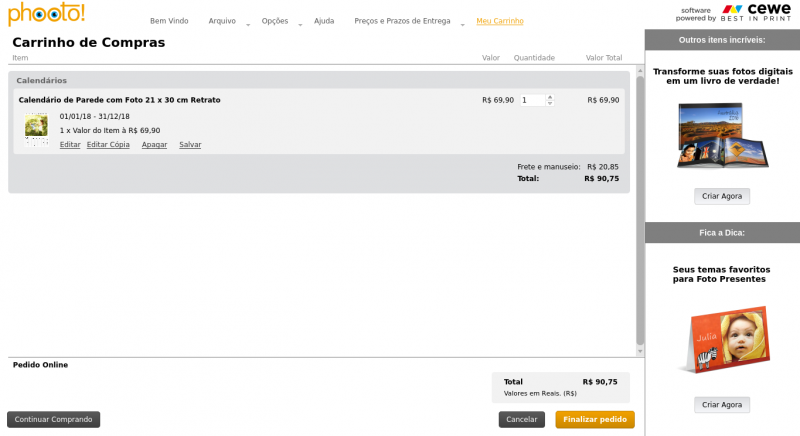Click the Carrinho de Compras heading
Viewport: 800px width, 436px height.
point(89,42)
